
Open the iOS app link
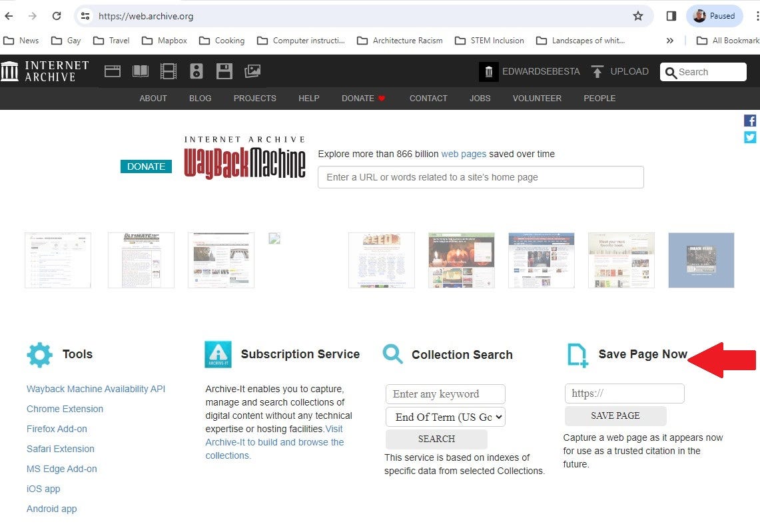[x=43, y=489]
